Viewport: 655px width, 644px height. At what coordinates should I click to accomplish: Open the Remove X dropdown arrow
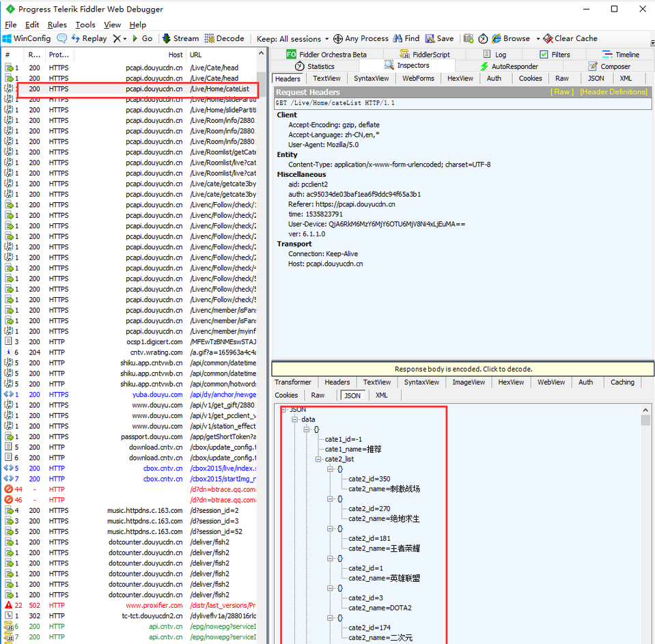click(124, 39)
